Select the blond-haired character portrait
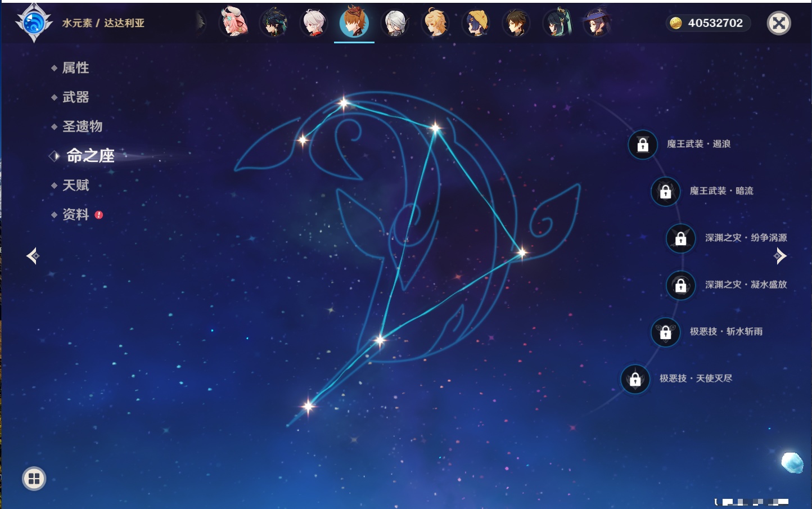This screenshot has width=812, height=509. click(x=436, y=23)
